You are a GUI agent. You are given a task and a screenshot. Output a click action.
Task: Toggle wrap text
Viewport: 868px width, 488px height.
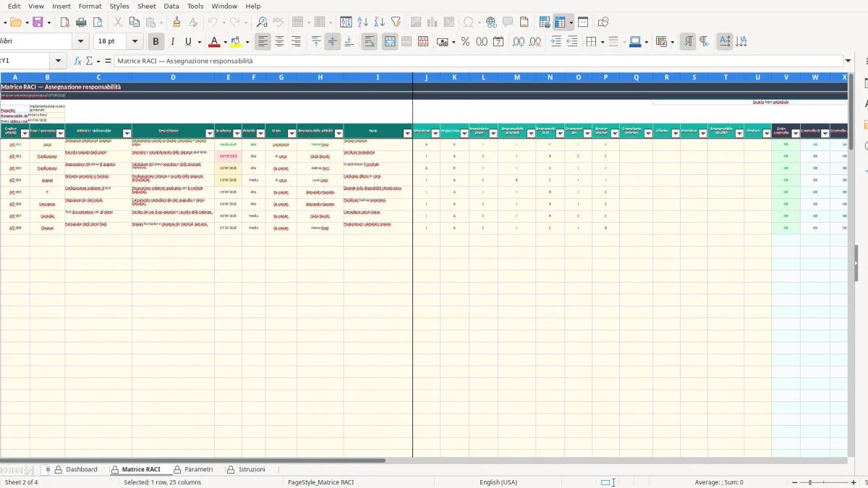point(370,42)
